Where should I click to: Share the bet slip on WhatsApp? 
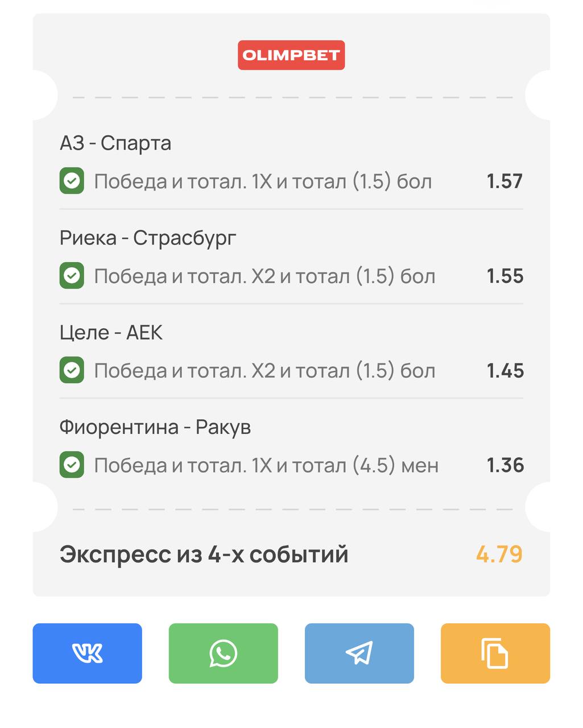[x=223, y=653]
